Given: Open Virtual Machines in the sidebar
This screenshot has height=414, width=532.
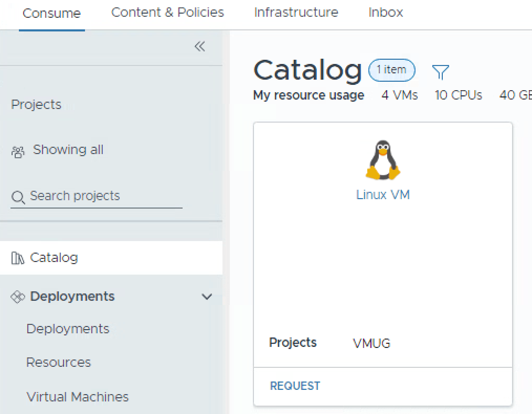Looking at the screenshot, I should pyautogui.click(x=77, y=397).
